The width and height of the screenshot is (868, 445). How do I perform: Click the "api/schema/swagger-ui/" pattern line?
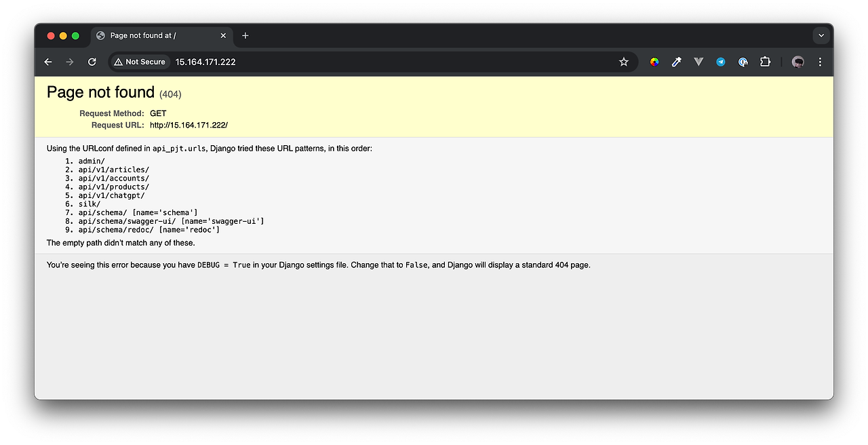pos(172,221)
